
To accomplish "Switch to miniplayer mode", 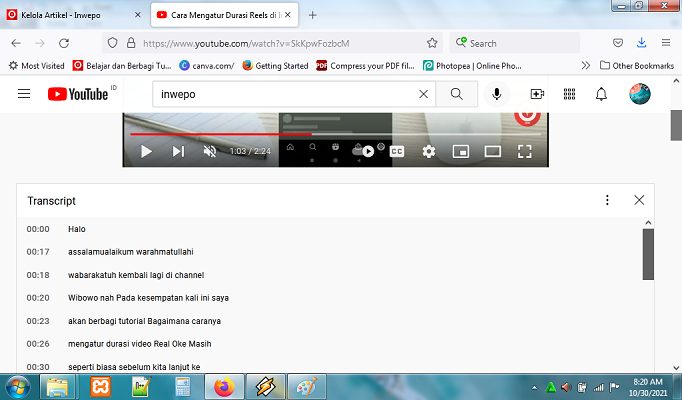I will click(x=461, y=151).
